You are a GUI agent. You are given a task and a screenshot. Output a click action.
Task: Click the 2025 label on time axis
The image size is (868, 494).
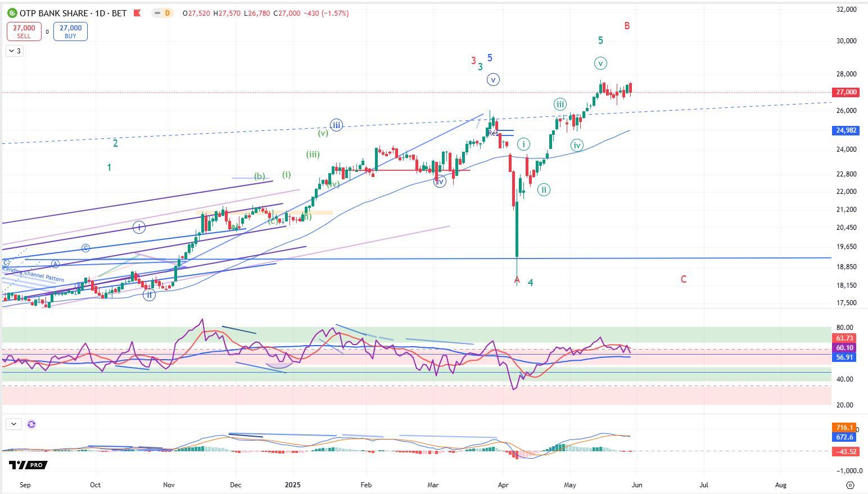pos(292,484)
